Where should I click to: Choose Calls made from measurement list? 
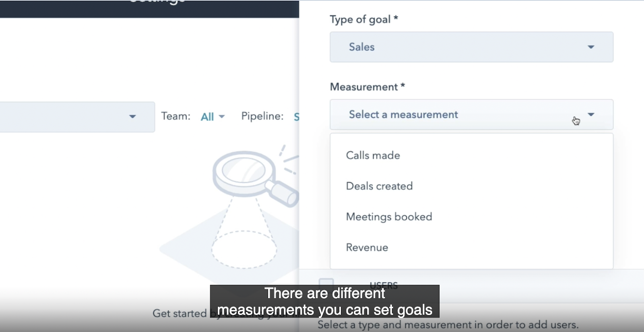(x=373, y=156)
